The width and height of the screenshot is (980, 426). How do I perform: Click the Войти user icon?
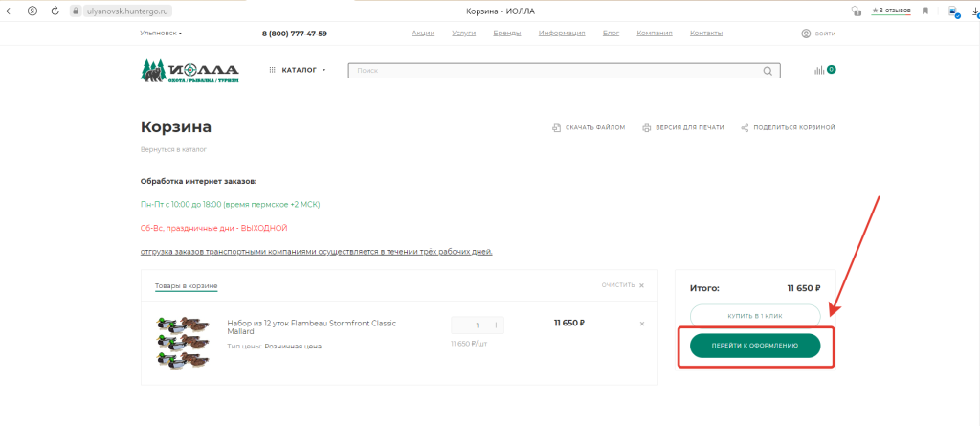806,34
